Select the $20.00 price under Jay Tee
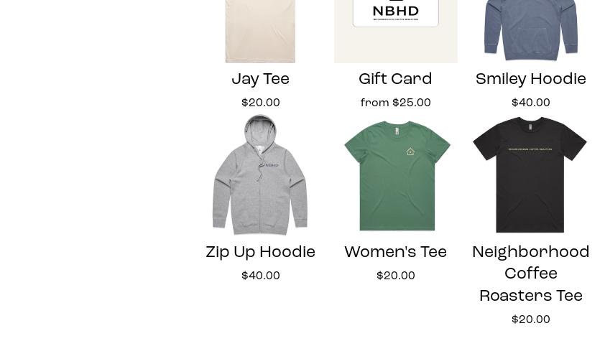This screenshot has width=605, height=364. pyautogui.click(x=260, y=103)
